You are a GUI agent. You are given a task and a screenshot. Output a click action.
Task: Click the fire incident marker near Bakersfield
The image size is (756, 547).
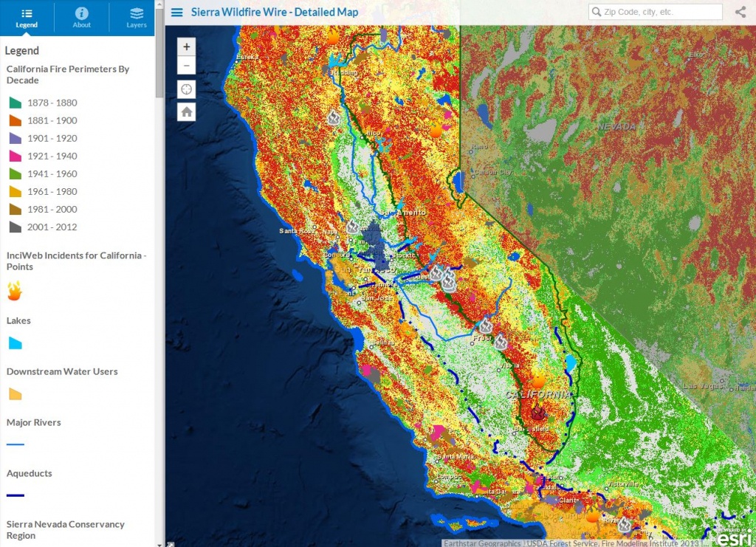pyautogui.click(x=538, y=412)
